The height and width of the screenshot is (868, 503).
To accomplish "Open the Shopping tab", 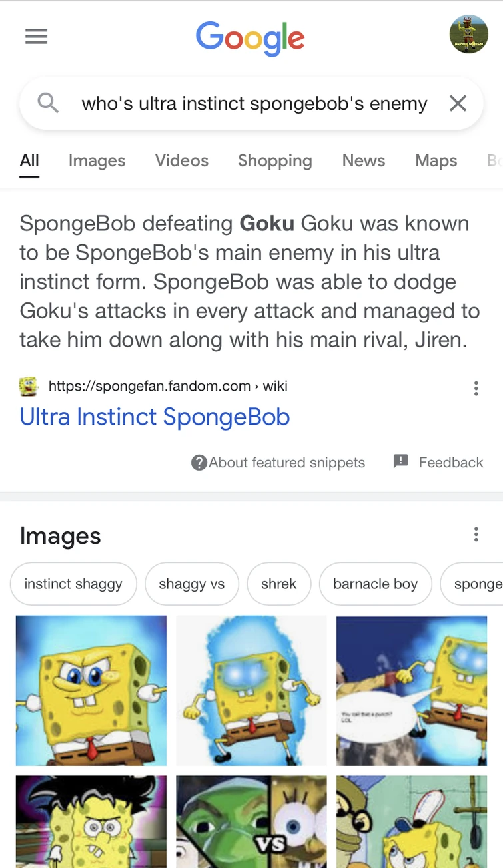I will tap(274, 160).
